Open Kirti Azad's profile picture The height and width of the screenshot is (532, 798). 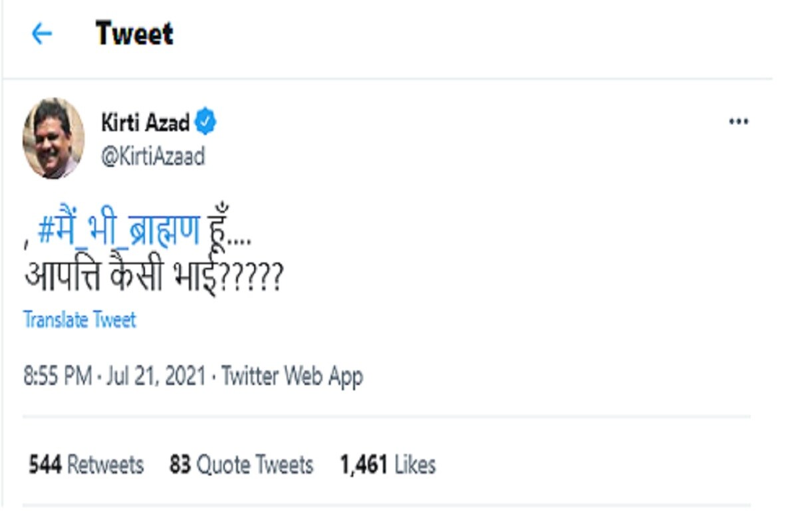[x=53, y=138]
